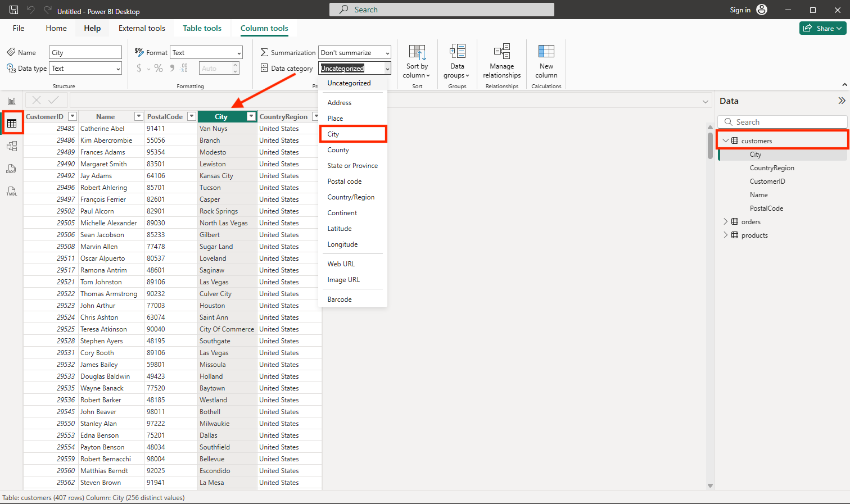
Task: Select City data category option
Action: pyautogui.click(x=353, y=134)
